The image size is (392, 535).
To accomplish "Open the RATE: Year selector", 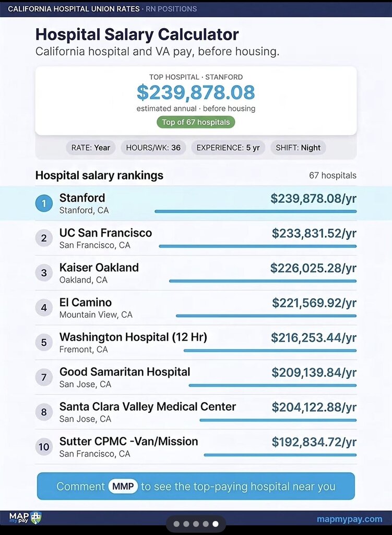I will point(91,148).
